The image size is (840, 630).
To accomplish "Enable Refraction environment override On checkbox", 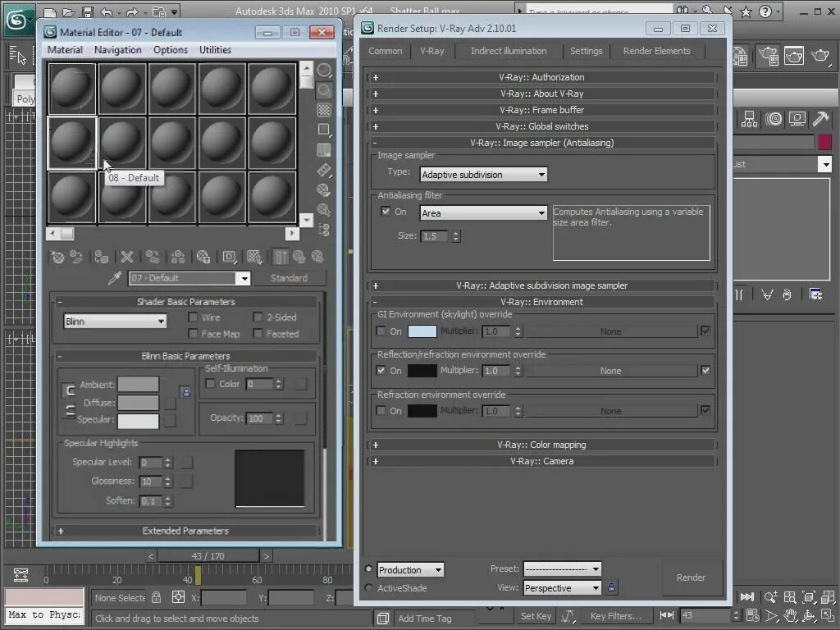I will pyautogui.click(x=381, y=410).
